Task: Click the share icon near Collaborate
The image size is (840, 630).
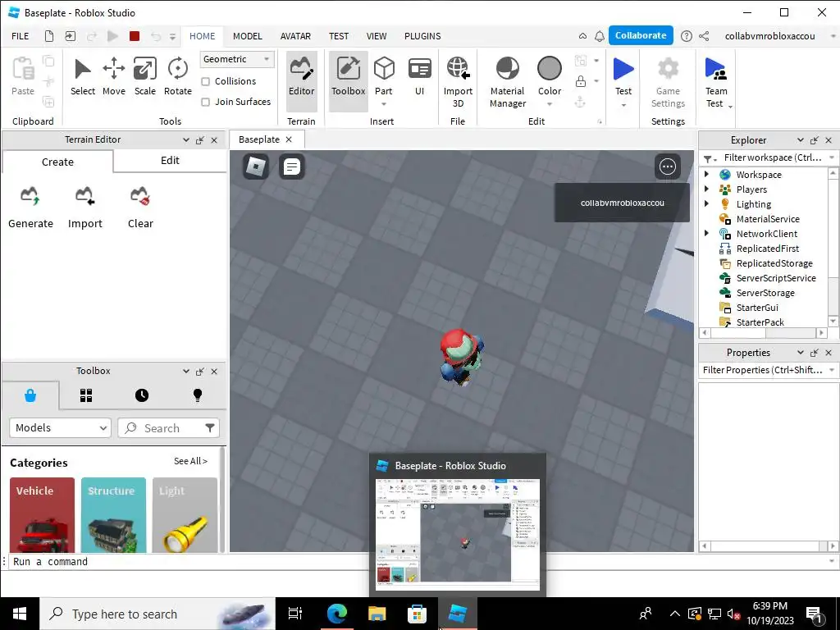Action: tap(704, 36)
